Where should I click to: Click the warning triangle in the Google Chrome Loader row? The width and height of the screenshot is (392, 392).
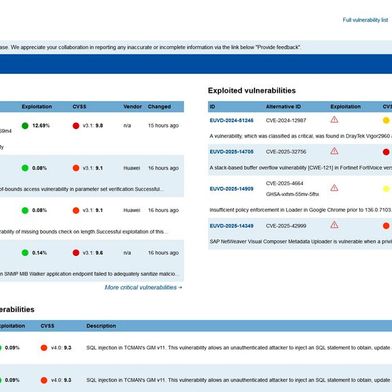tap(334, 188)
